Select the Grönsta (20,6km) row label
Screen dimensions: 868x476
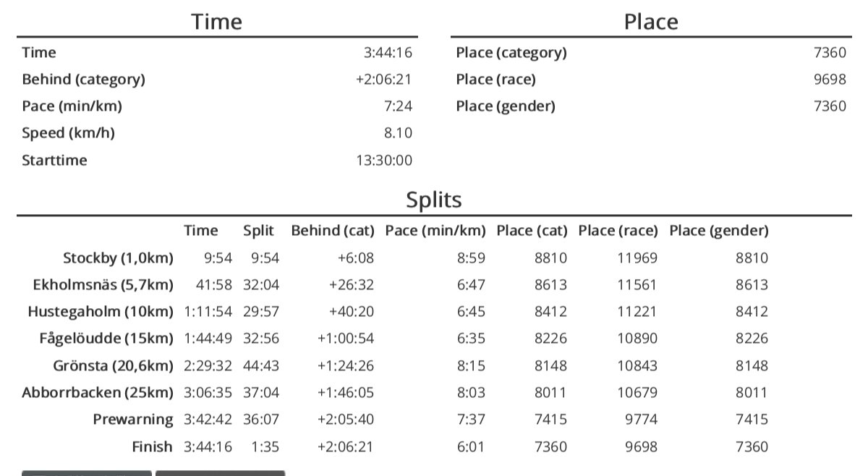[113, 366]
